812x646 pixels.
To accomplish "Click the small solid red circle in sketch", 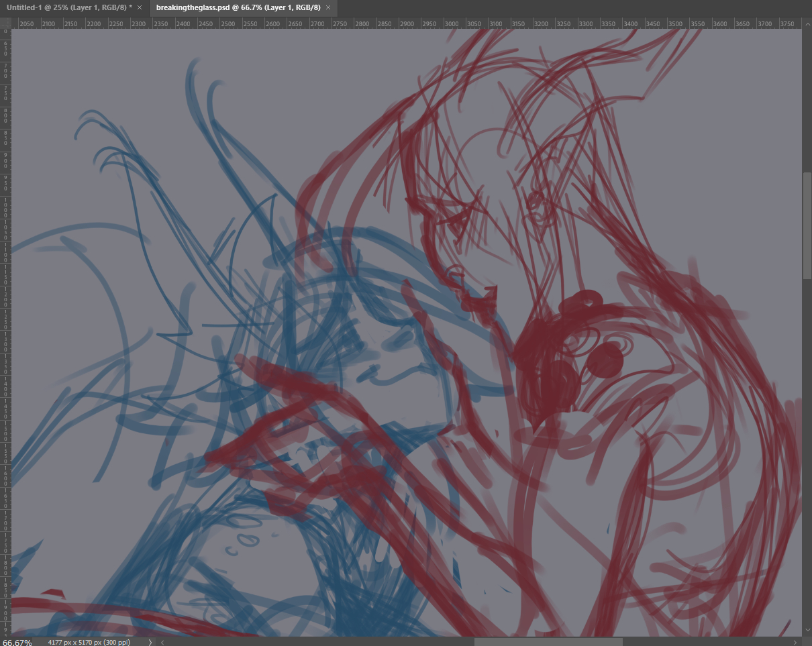I will (605, 360).
